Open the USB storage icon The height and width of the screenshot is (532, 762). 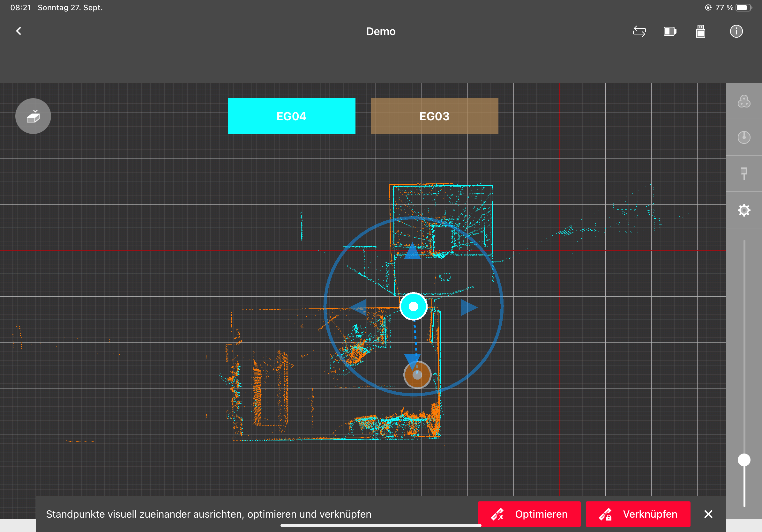click(x=701, y=32)
